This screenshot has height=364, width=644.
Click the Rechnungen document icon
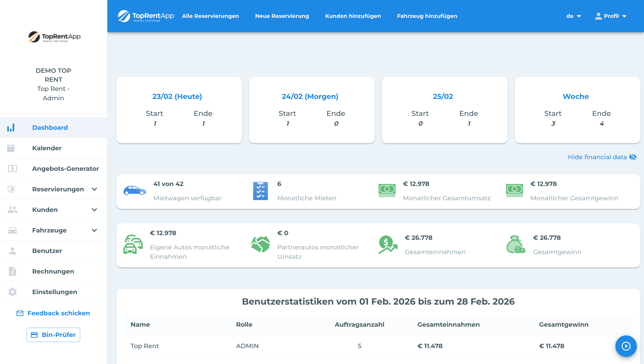12,271
